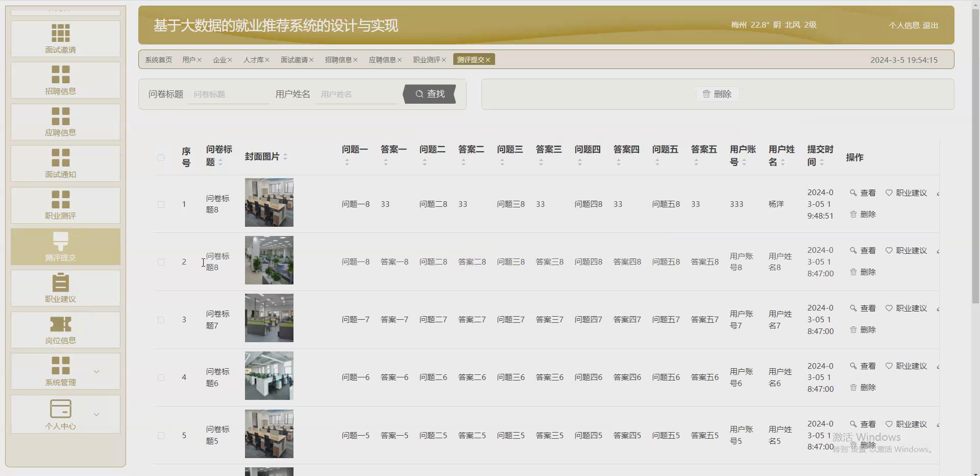980x476 pixels.
Task: Open 职业测评 sidebar icon
Action: click(x=60, y=199)
